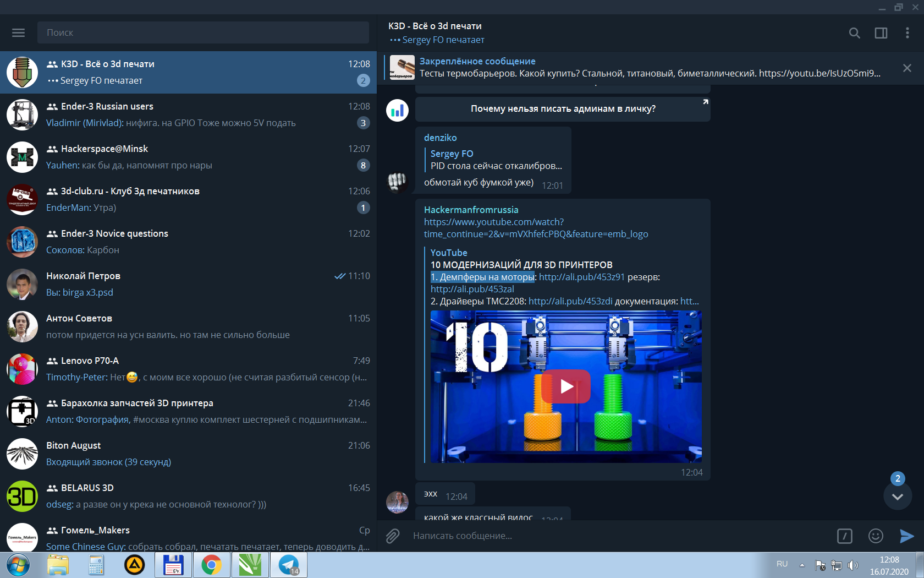Screen dimensions: 924x578
Task: Open the bot commands slash icon
Action: (845, 536)
